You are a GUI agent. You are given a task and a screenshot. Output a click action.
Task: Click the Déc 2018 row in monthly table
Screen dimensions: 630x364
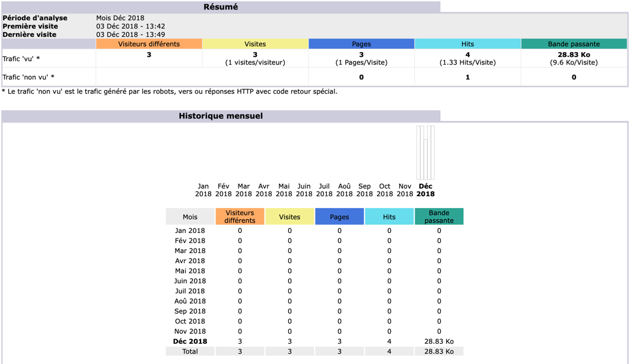point(190,341)
